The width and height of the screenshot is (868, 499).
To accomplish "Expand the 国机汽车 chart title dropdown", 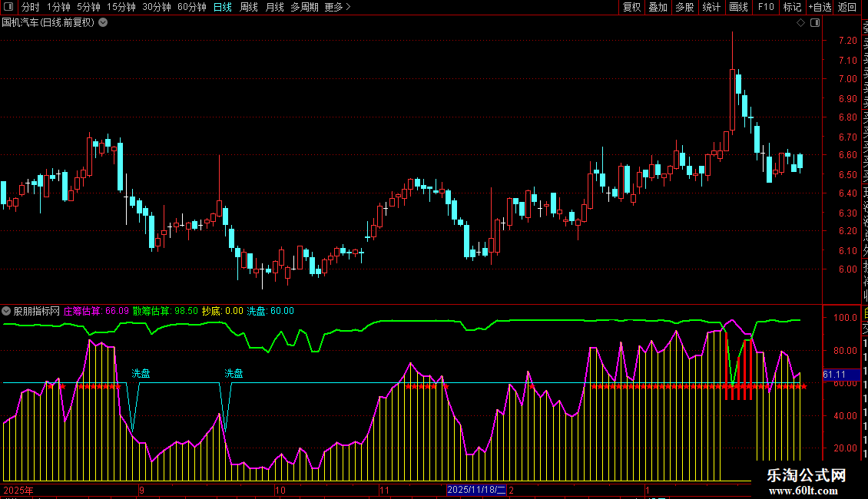I will (103, 23).
